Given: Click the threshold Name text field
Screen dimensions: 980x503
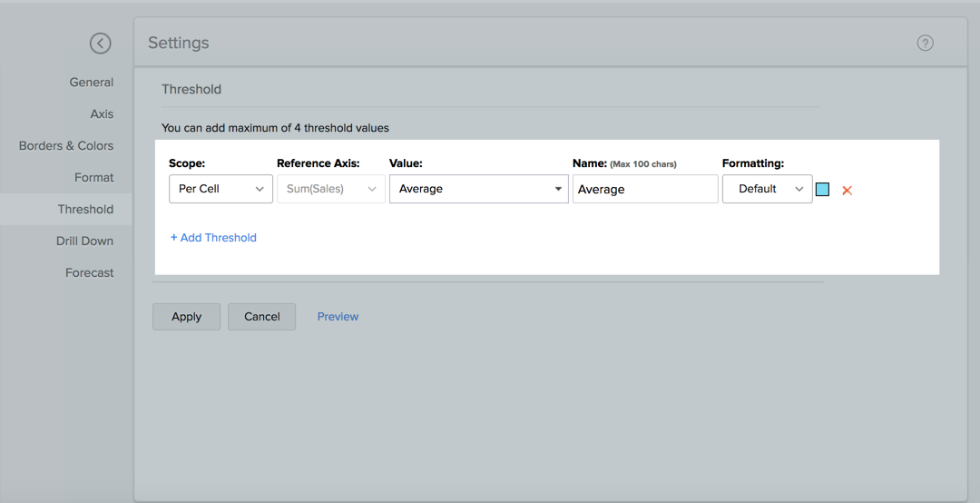Looking at the screenshot, I should tap(644, 189).
